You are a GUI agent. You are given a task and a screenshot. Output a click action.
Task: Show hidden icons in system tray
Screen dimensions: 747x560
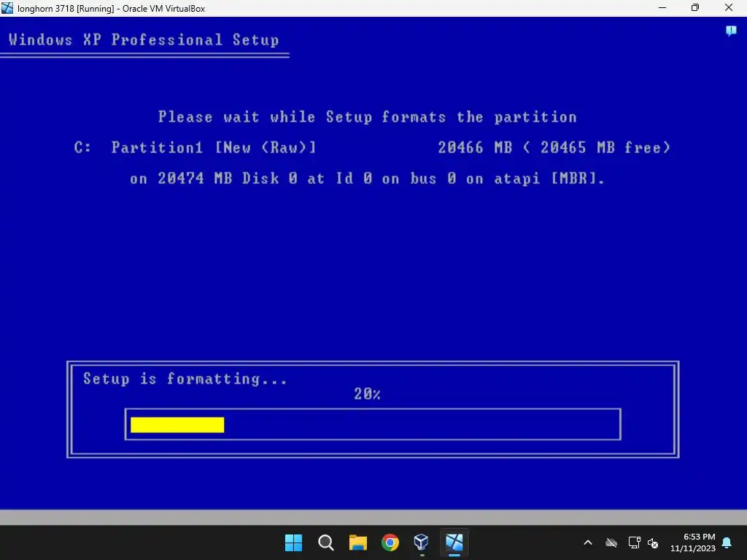588,542
